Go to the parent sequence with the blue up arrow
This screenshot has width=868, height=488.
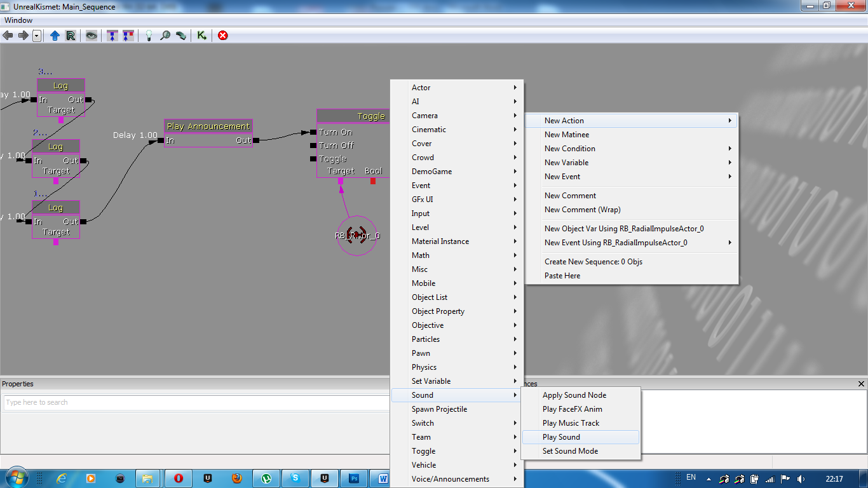tap(55, 36)
